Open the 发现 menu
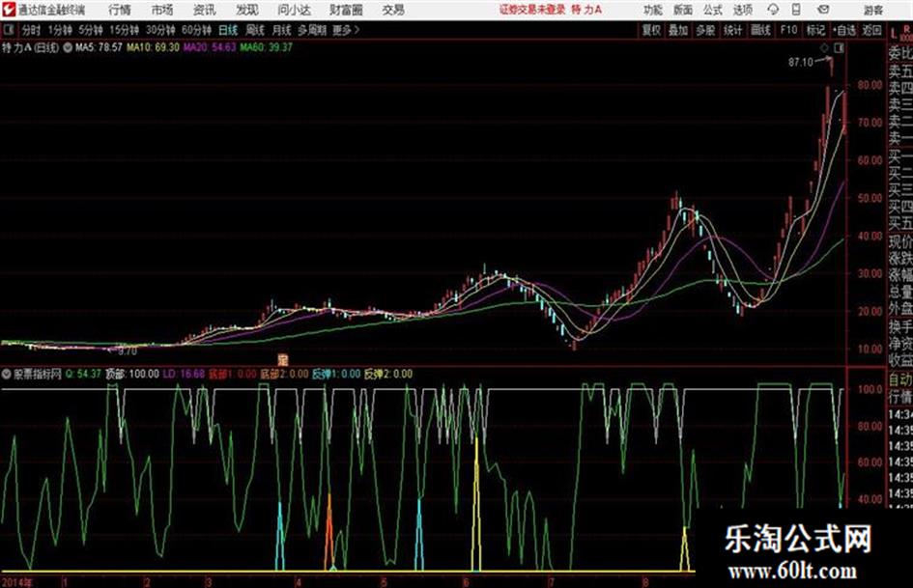This screenshot has height=588, width=913. tap(247, 10)
